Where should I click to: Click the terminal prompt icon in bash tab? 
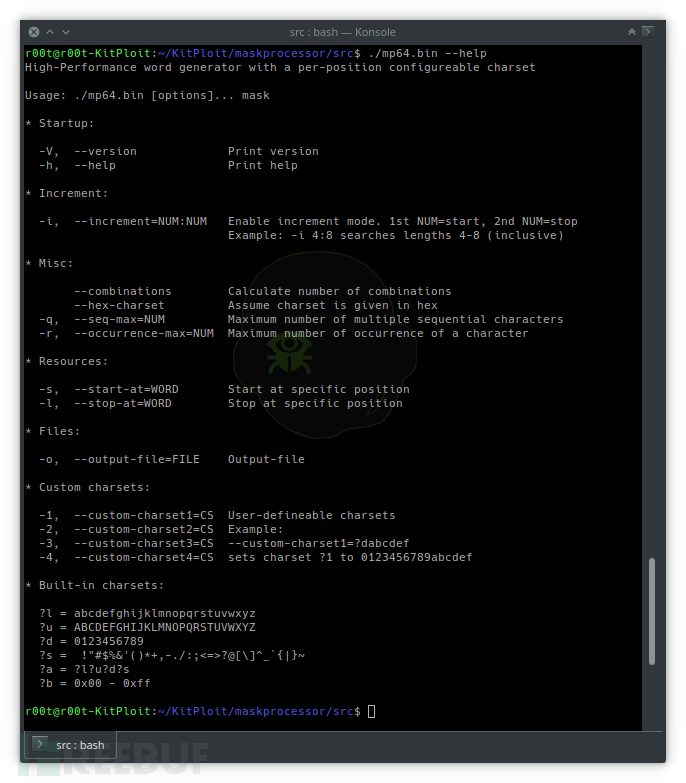[x=40, y=745]
